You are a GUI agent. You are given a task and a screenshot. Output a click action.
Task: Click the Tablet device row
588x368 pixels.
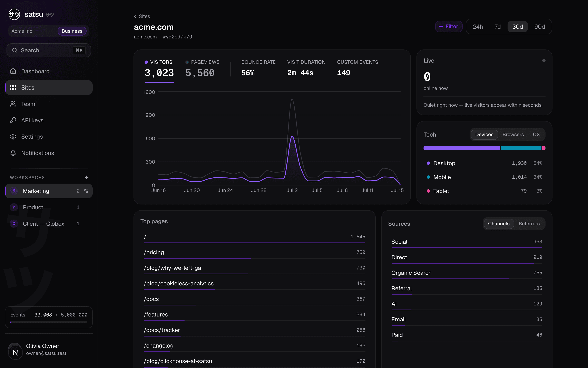click(x=484, y=191)
